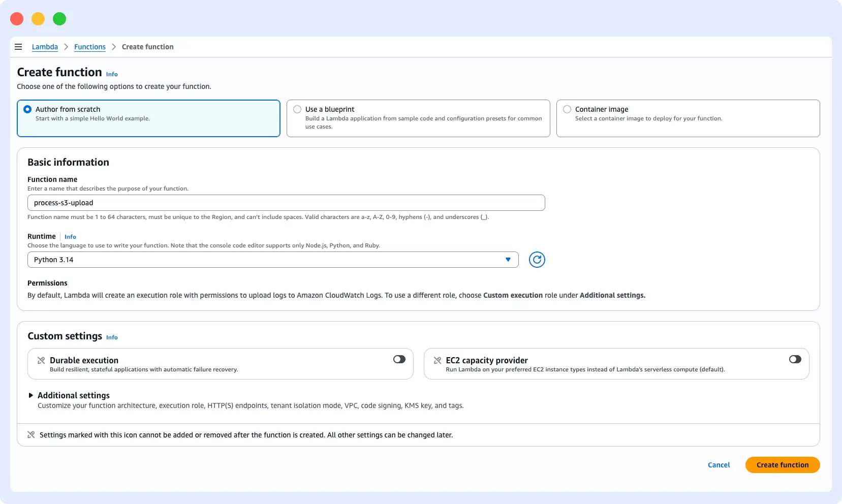
Task: Expand the Additional settings section
Action: [x=31, y=395]
